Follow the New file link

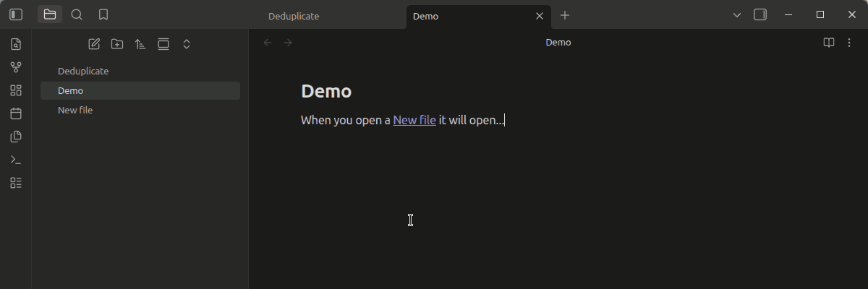click(x=414, y=120)
